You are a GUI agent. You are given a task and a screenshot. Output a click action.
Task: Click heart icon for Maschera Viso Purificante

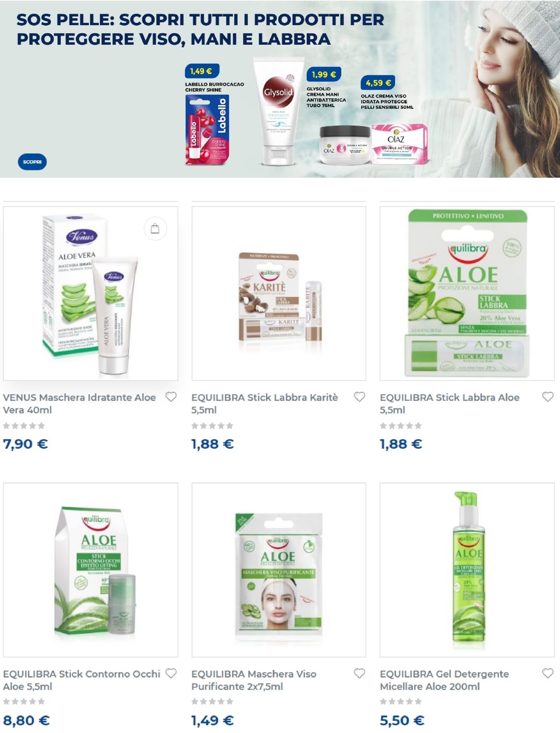point(359,673)
